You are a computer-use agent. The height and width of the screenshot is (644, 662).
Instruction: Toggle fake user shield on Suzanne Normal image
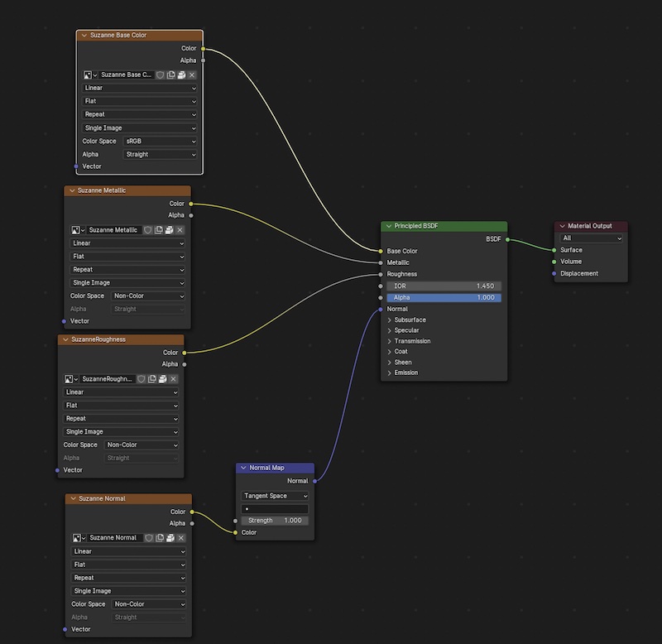[149, 538]
